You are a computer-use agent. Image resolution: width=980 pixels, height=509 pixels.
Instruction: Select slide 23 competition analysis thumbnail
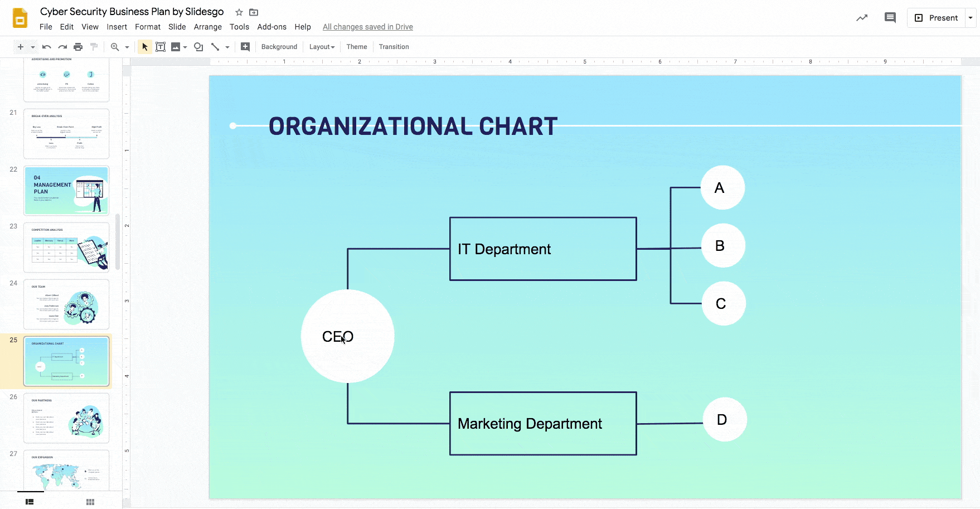click(x=66, y=248)
